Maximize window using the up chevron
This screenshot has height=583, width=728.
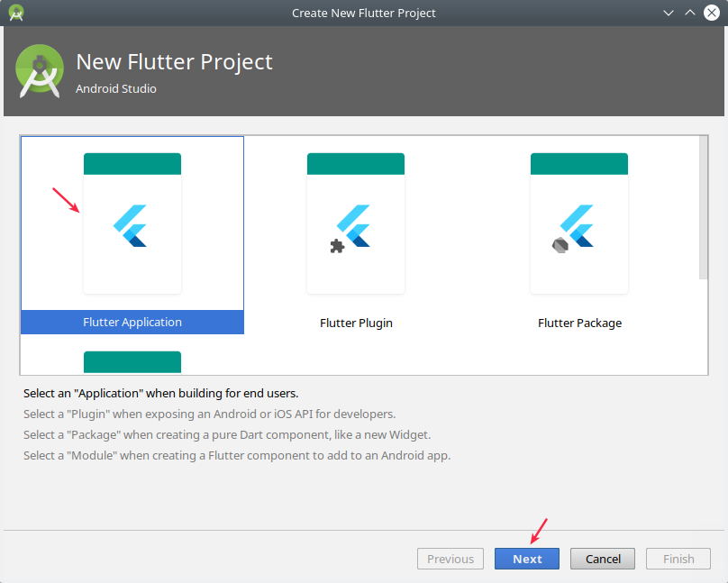tap(689, 13)
